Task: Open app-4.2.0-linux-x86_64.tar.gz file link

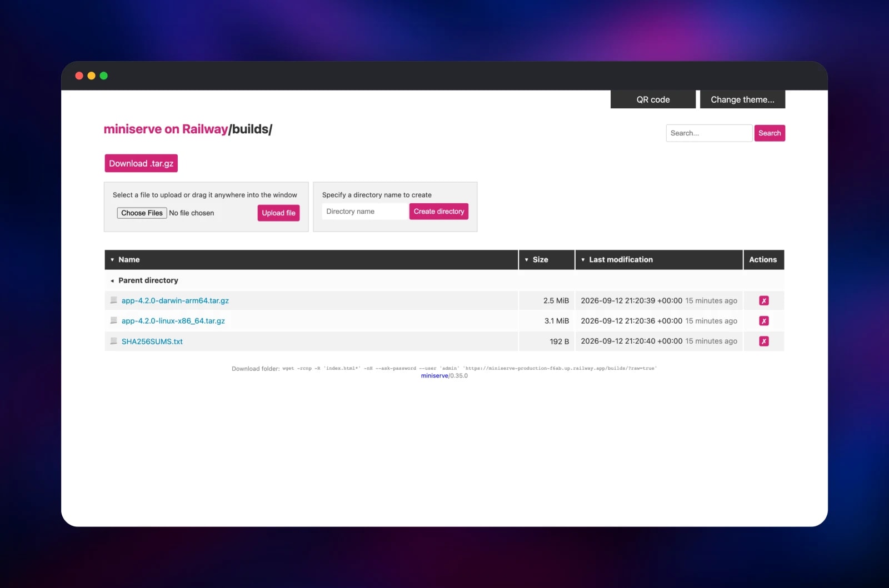Action: pyautogui.click(x=173, y=321)
